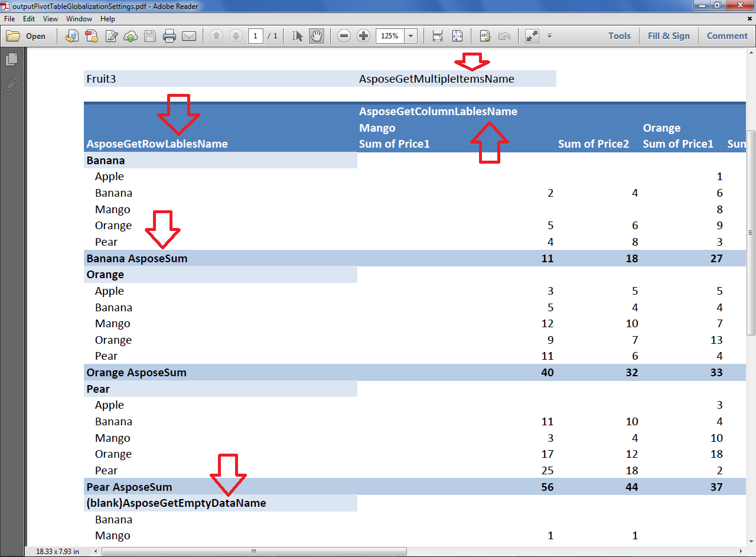Switch to read mode view

tap(532, 36)
